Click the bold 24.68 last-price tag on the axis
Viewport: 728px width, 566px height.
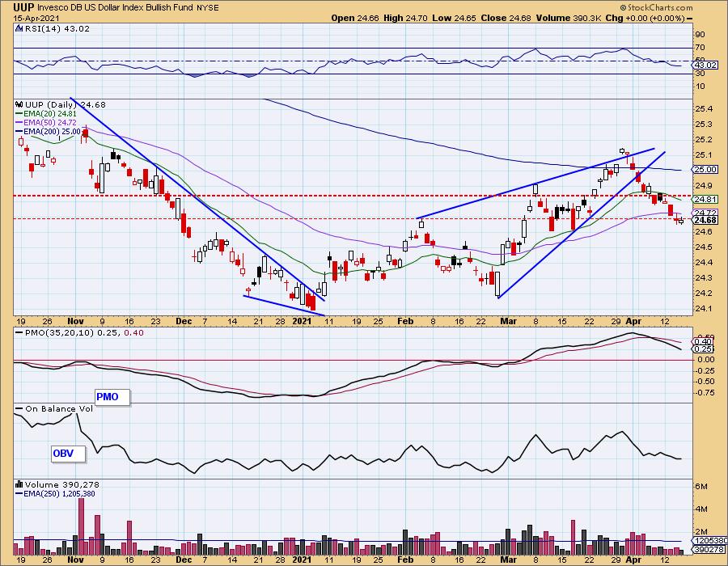(x=705, y=221)
